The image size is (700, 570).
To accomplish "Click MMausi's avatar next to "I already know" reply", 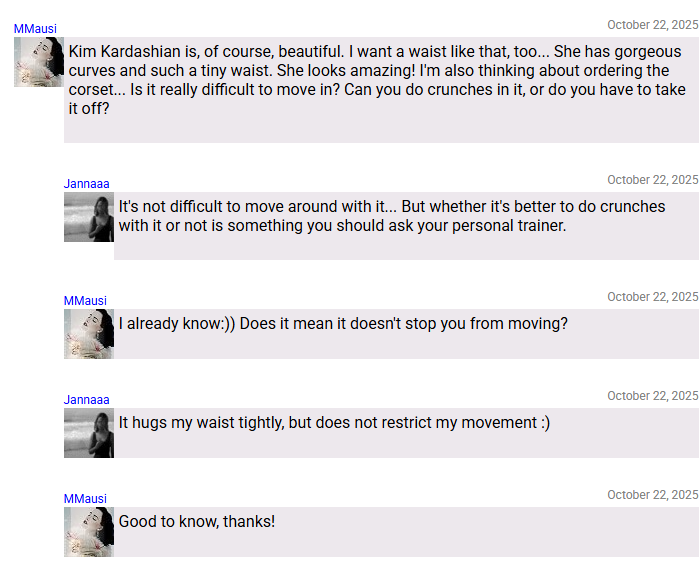I will point(89,334).
